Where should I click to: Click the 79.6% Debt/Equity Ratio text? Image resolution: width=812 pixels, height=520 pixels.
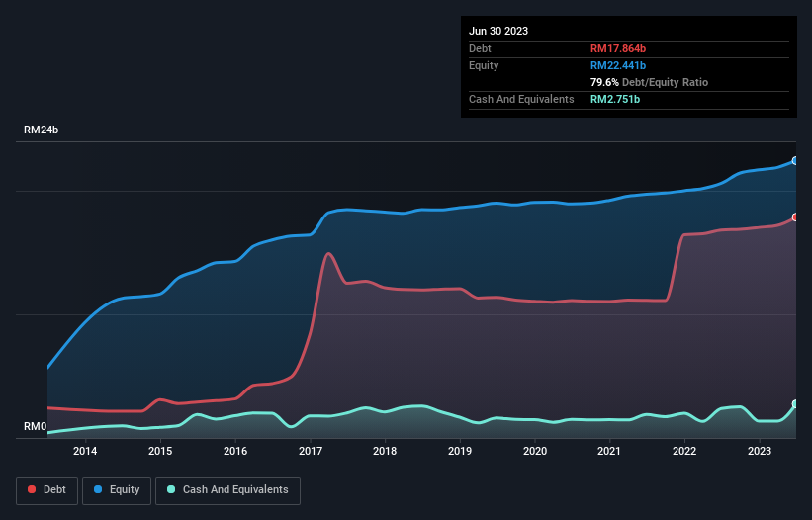649,82
